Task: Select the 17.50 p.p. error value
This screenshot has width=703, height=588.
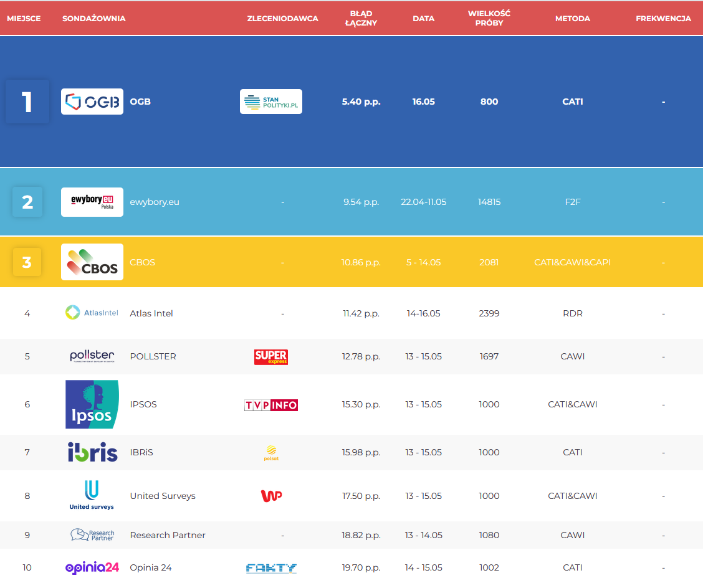Action: (361, 496)
